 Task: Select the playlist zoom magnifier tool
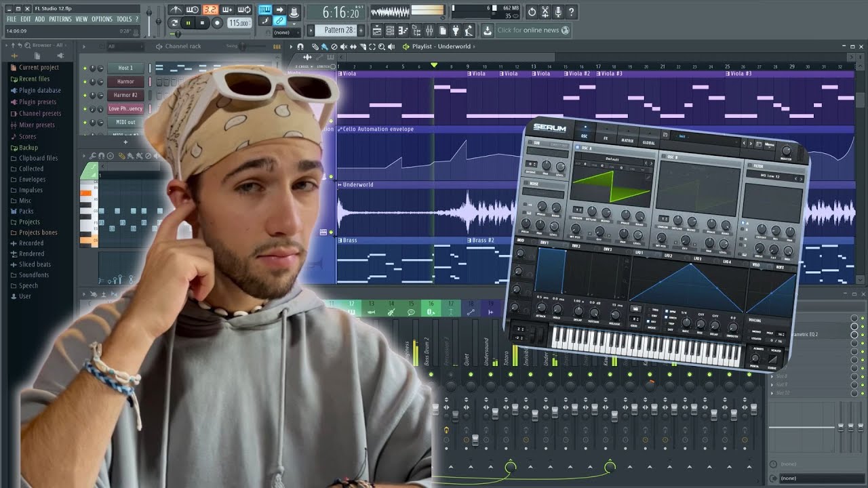pyautogui.click(x=381, y=47)
